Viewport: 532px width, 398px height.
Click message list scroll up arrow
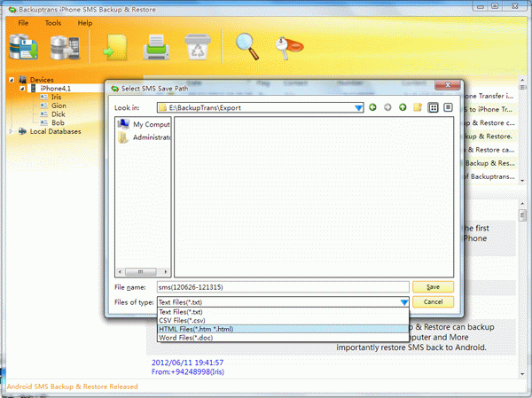[522, 80]
